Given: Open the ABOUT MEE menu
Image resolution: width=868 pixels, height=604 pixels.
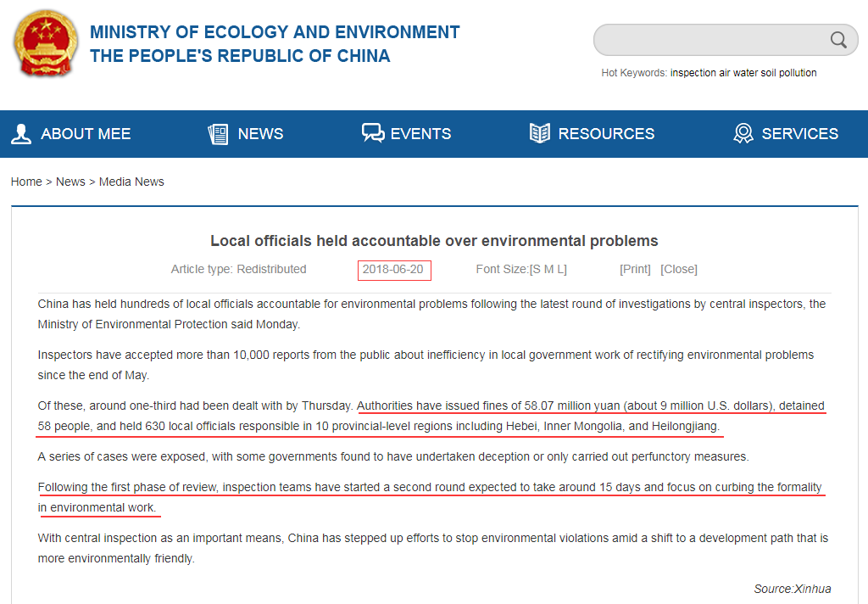Looking at the screenshot, I should pos(86,134).
